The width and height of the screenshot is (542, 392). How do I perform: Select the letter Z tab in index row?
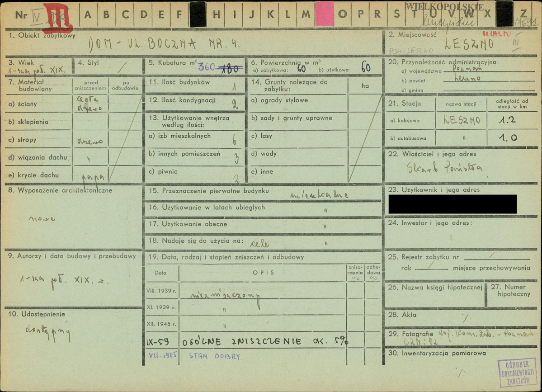click(x=523, y=14)
